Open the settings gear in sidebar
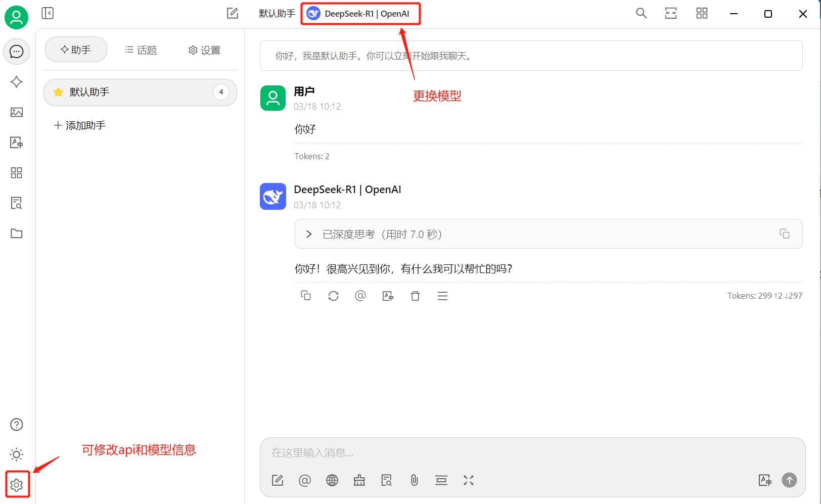 [17, 485]
